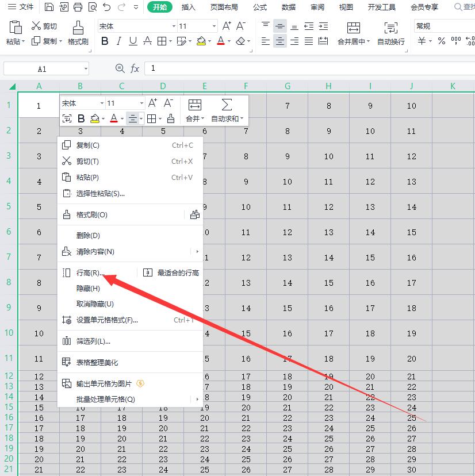Click the Format Painter (格式刷) ribbon button

click(78, 33)
